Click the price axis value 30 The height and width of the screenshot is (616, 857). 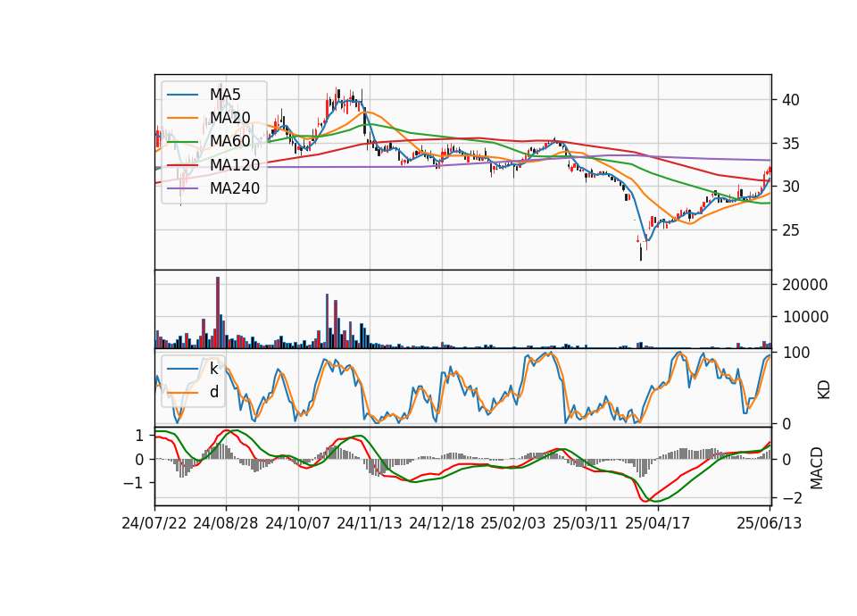tap(791, 187)
